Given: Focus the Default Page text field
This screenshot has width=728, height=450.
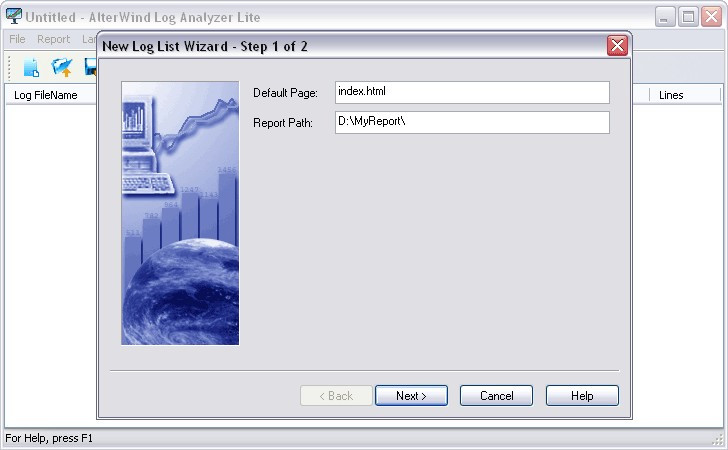Looking at the screenshot, I should (x=472, y=92).
